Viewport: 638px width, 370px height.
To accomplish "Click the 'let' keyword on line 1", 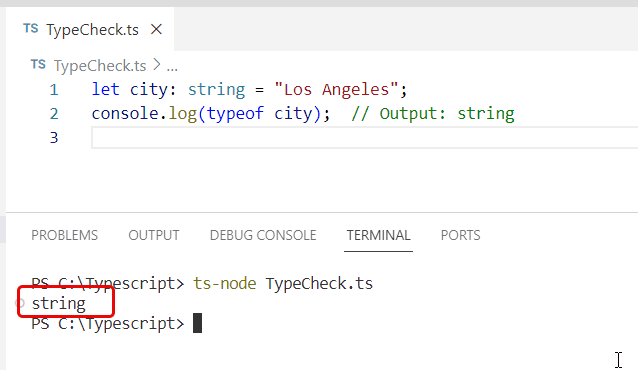I will pyautogui.click(x=105, y=90).
